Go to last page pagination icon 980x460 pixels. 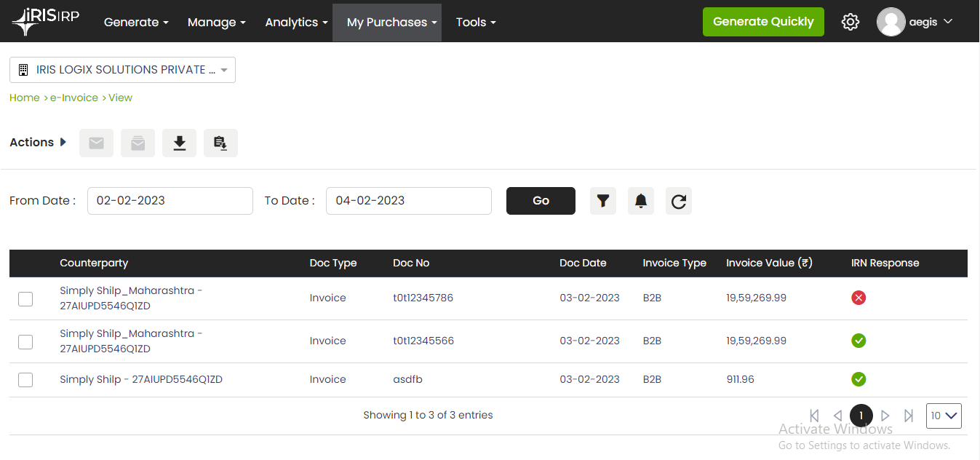[909, 416]
